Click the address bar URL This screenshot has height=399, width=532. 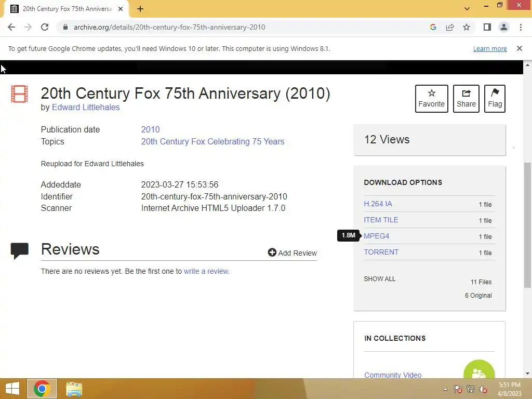click(x=169, y=27)
